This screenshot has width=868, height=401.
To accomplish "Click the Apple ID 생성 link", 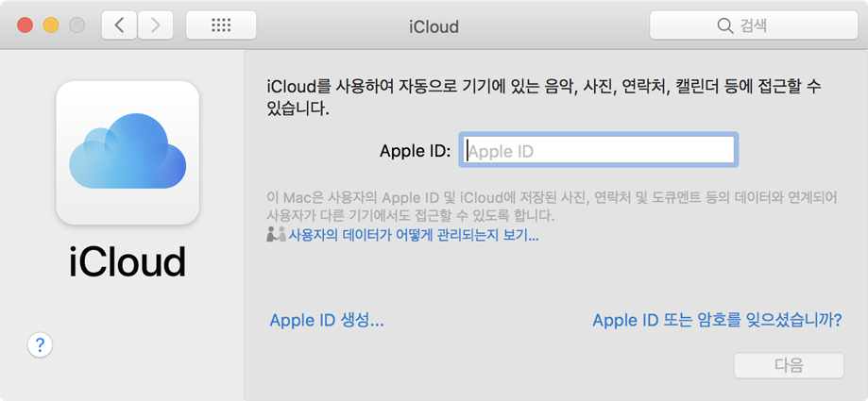I will 327,320.
